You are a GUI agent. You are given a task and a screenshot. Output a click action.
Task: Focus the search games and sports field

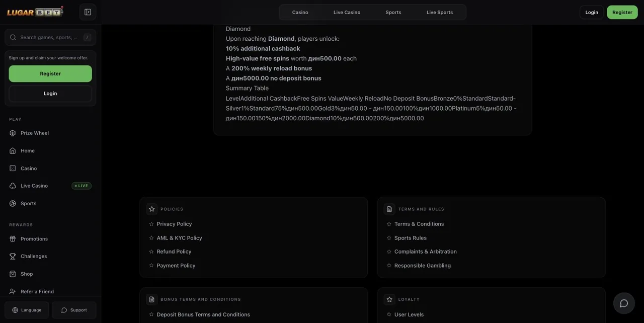pyautogui.click(x=50, y=37)
